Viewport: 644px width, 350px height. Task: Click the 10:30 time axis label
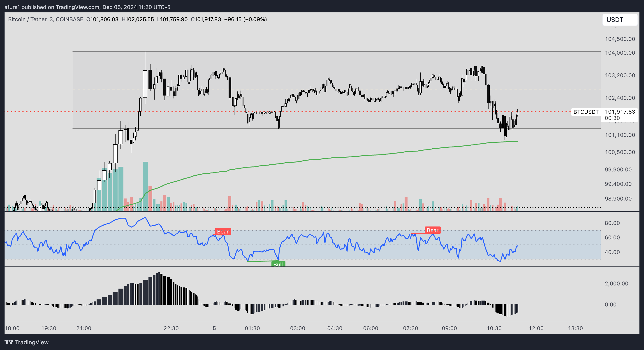coord(494,328)
